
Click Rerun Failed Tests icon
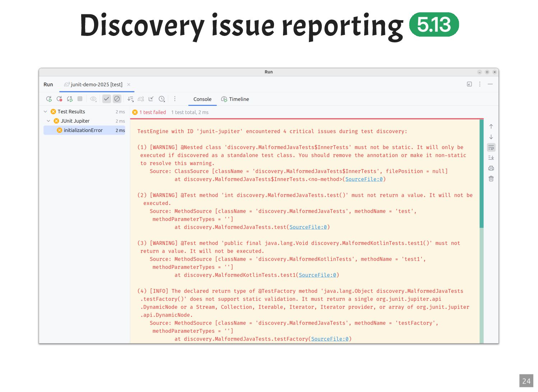(59, 99)
